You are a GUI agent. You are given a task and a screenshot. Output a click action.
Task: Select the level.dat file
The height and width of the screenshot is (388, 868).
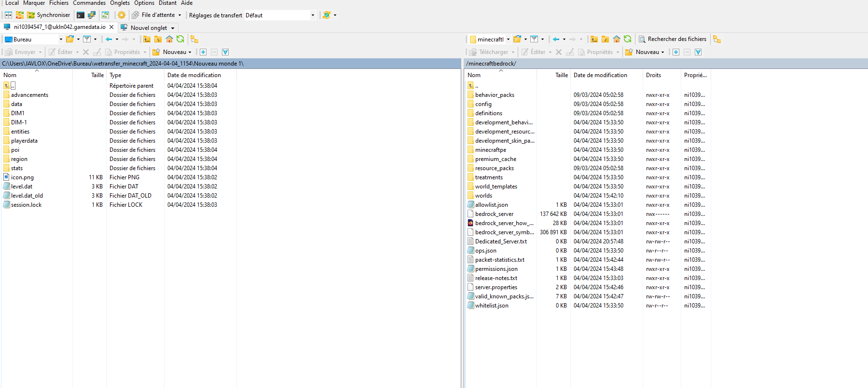point(22,187)
